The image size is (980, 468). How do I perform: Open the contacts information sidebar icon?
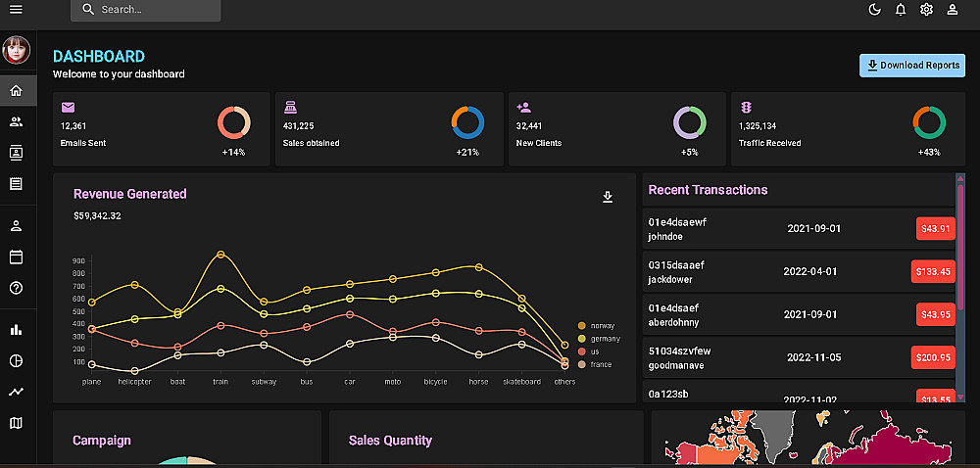(17, 153)
